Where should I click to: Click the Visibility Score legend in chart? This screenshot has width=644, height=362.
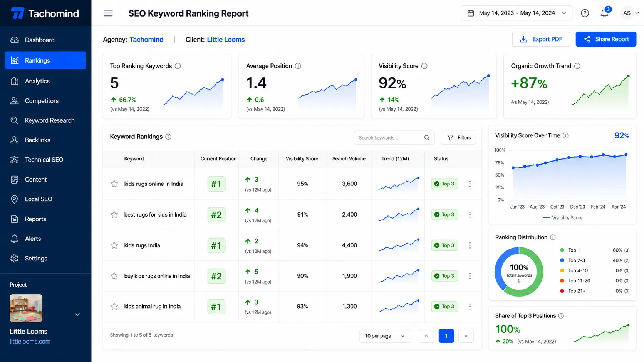(x=562, y=218)
